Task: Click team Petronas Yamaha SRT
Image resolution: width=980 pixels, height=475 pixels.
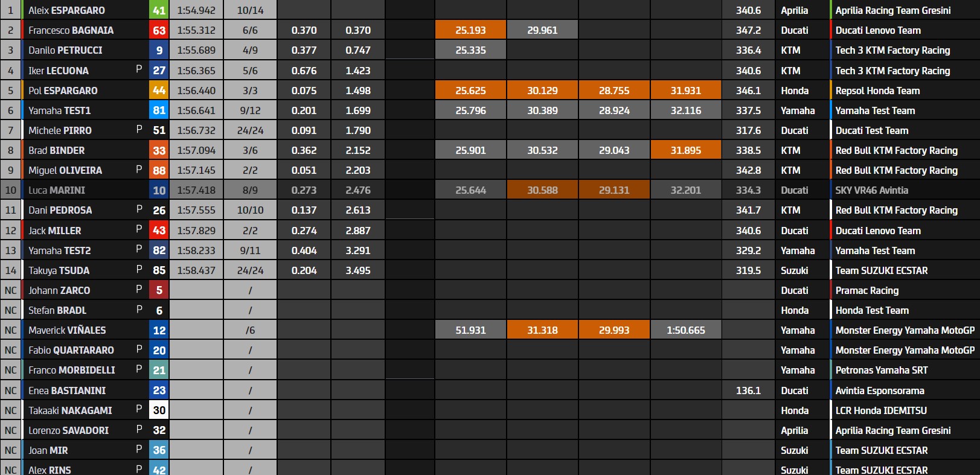Action: pyautogui.click(x=881, y=370)
